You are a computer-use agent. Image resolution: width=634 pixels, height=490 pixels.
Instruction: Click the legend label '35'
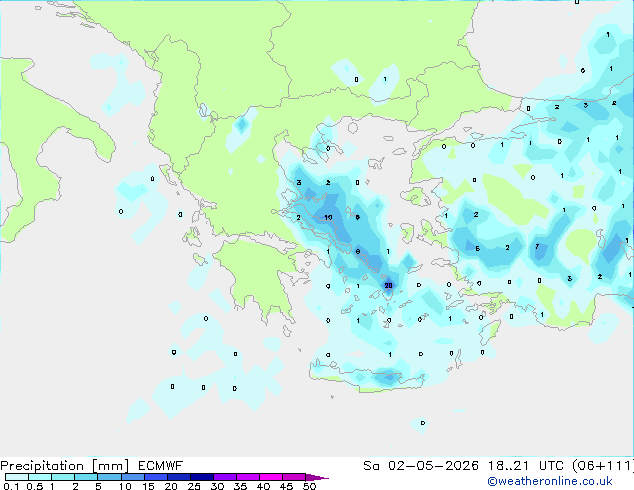[x=240, y=486]
